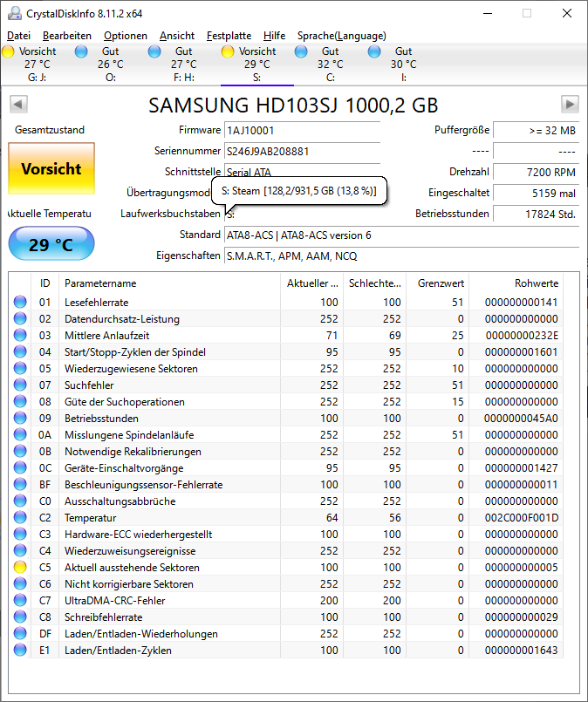This screenshot has width=588, height=702.
Task: Click the serial number field S246J9AB208881
Action: tap(302, 152)
